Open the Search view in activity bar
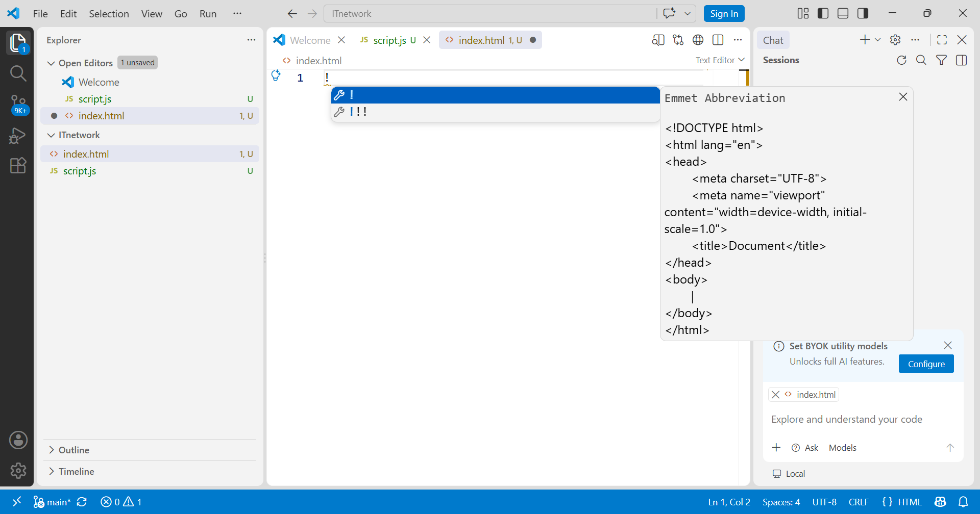980x514 pixels. pyautogui.click(x=18, y=73)
